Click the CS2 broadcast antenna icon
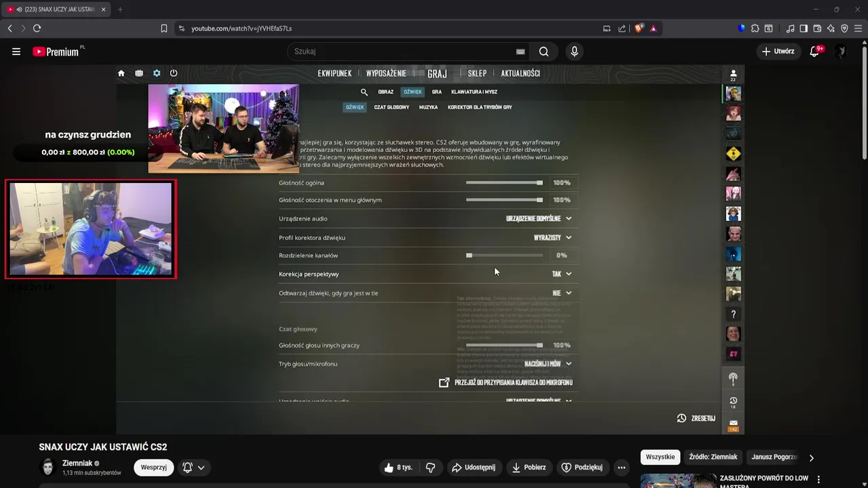Screen dimensions: 868x488 tap(733, 378)
